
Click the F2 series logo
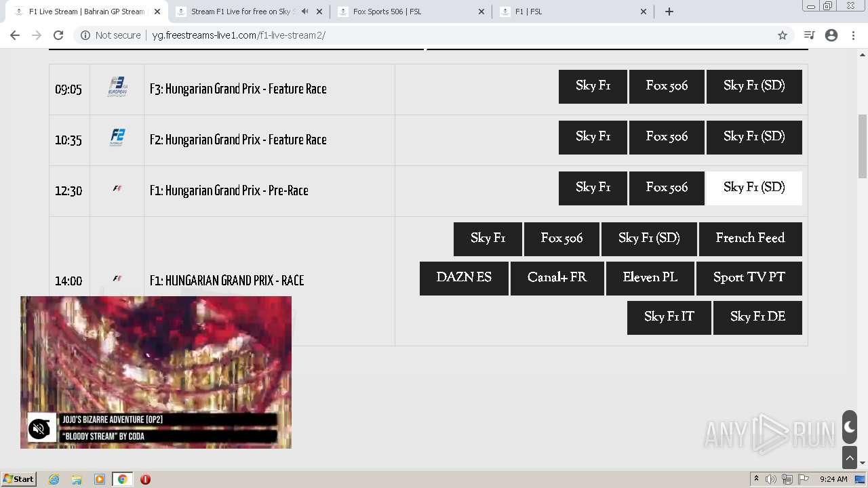tap(117, 138)
